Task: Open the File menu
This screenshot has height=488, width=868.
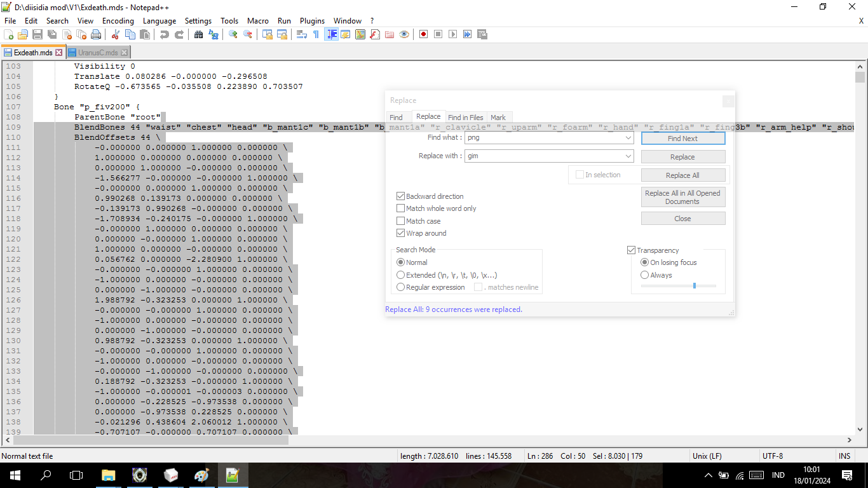Action: [x=10, y=21]
